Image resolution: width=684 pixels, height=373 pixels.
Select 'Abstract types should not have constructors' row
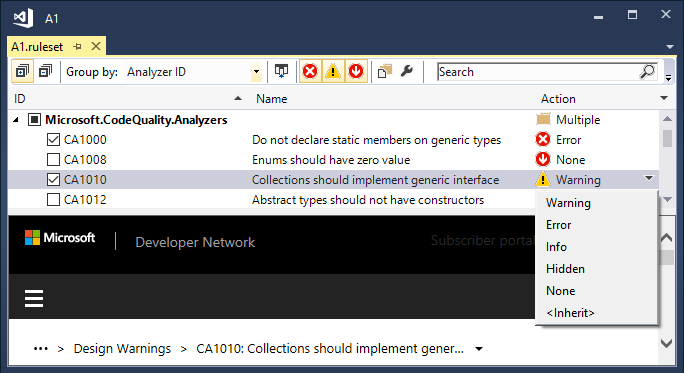pyautogui.click(x=368, y=200)
